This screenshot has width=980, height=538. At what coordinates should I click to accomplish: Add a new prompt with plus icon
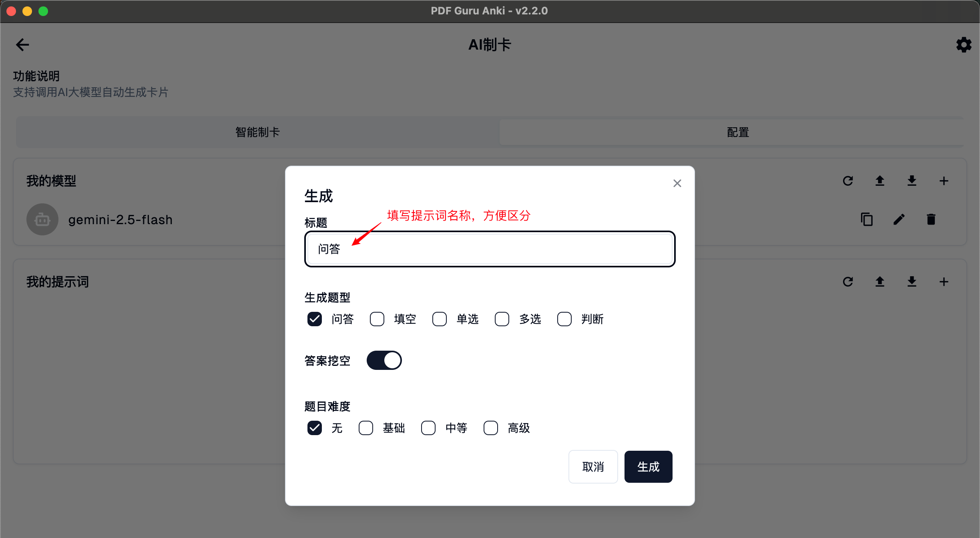tap(944, 282)
